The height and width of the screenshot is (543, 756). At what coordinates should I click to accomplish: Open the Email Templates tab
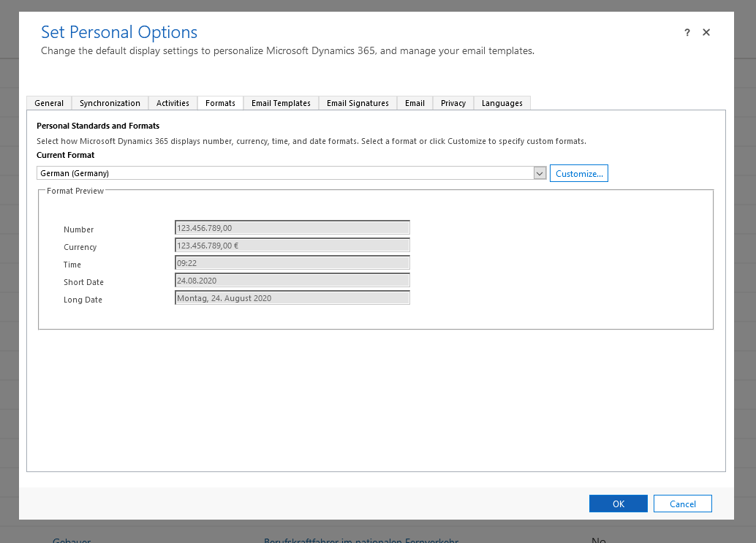click(x=281, y=103)
